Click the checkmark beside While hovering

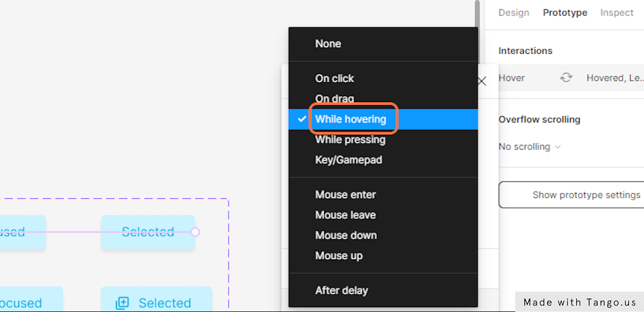(302, 119)
